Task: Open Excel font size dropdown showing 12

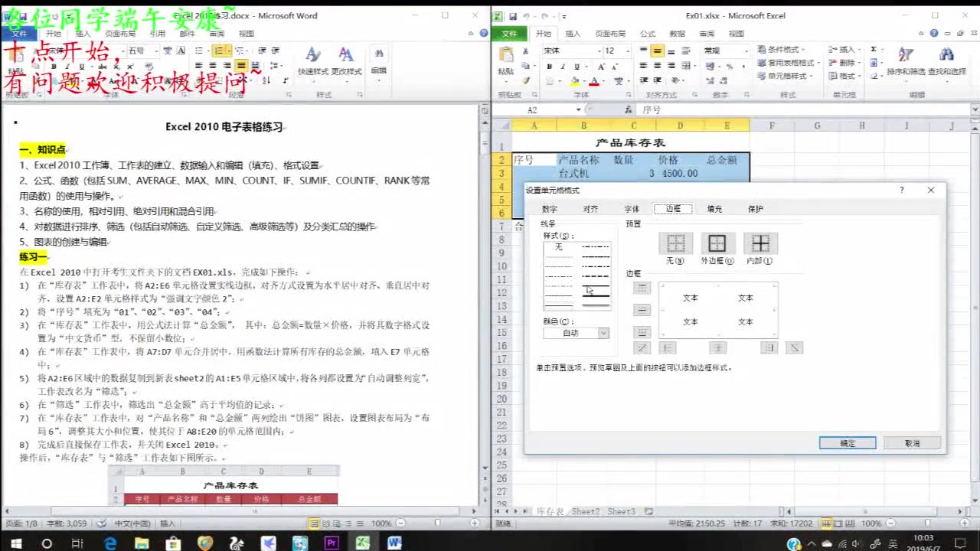Action: pos(629,51)
